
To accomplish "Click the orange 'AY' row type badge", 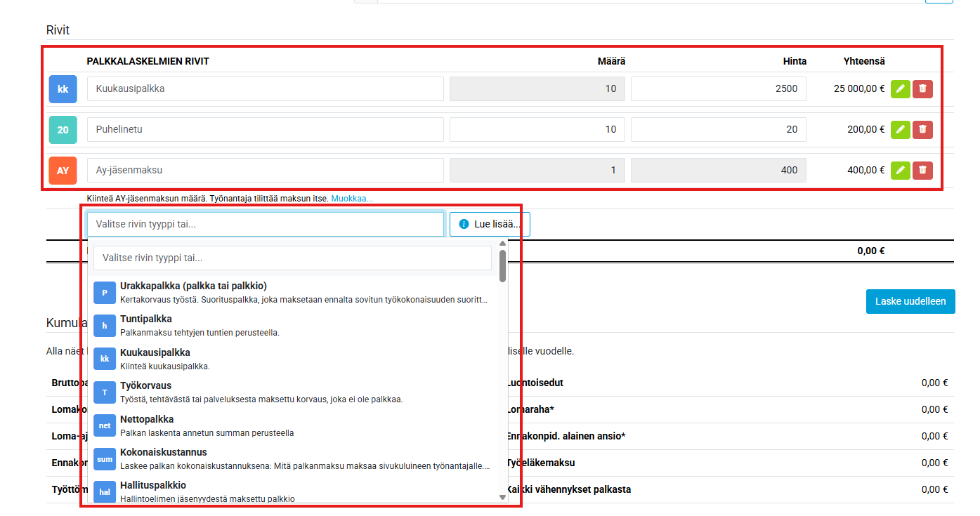I will [x=63, y=170].
